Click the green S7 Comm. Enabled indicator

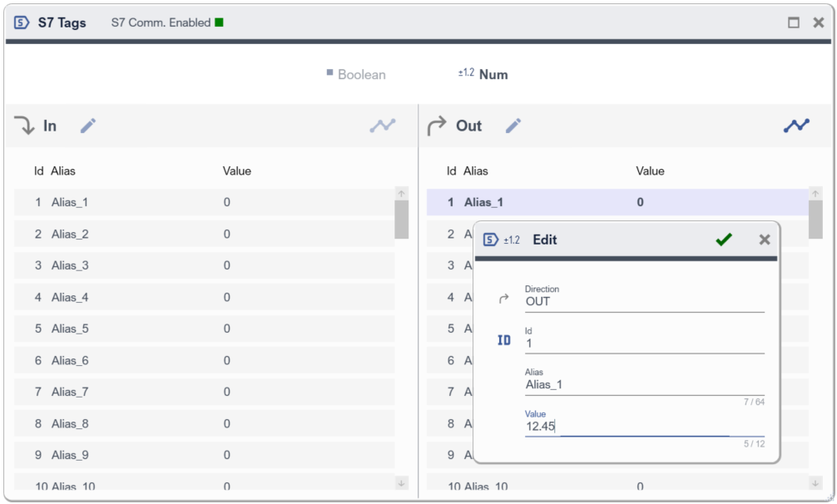coord(219,22)
